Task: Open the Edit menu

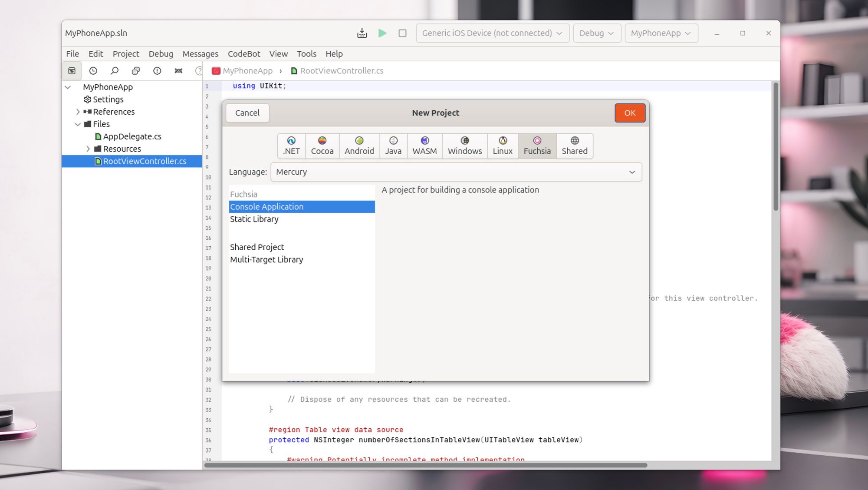Action: point(95,54)
